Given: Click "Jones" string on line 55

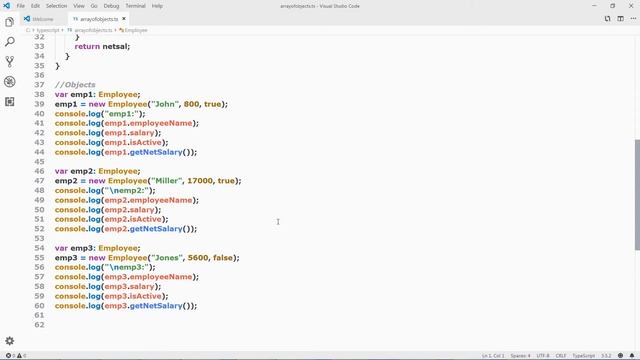Looking at the screenshot, I should click(167, 258).
